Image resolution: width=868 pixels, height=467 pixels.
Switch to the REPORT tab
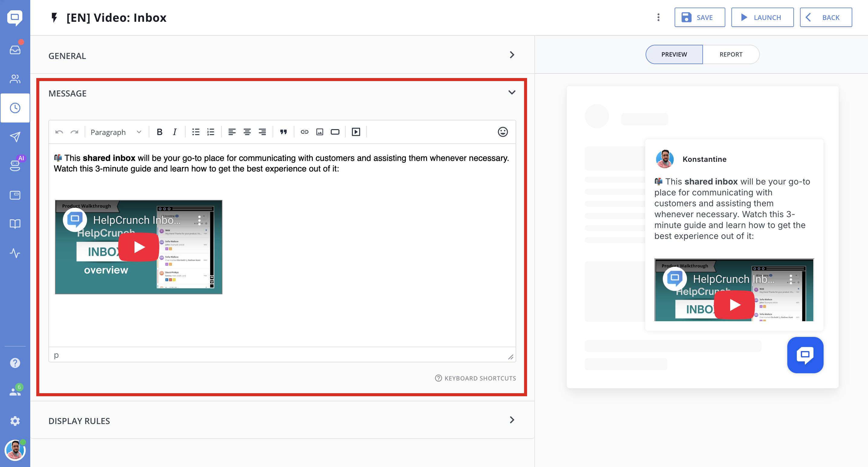point(731,54)
